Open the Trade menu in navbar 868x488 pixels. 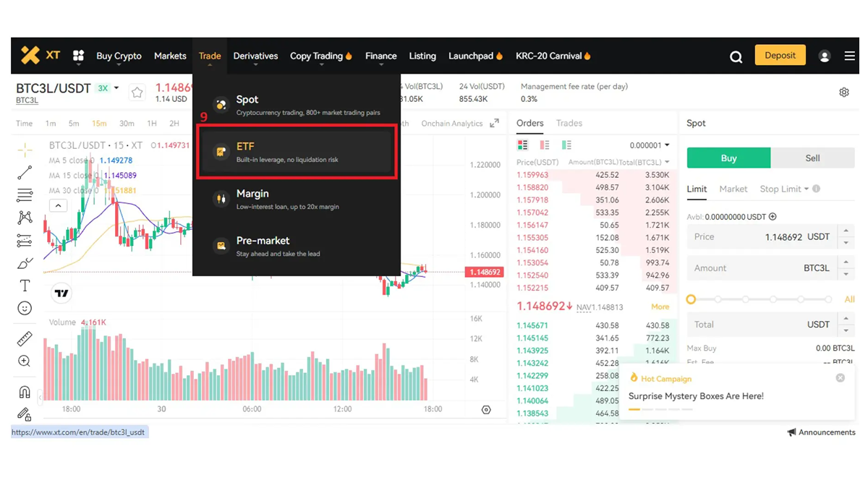tap(210, 56)
